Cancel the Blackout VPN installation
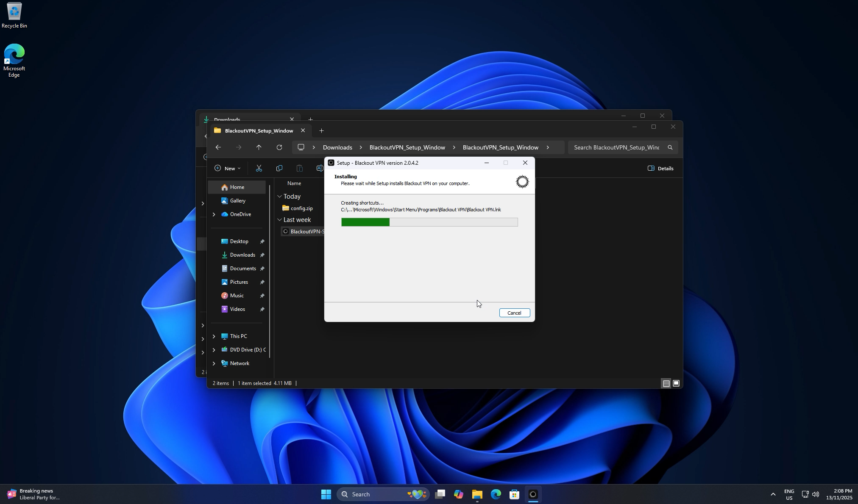This screenshot has height=504, width=858. (514, 313)
